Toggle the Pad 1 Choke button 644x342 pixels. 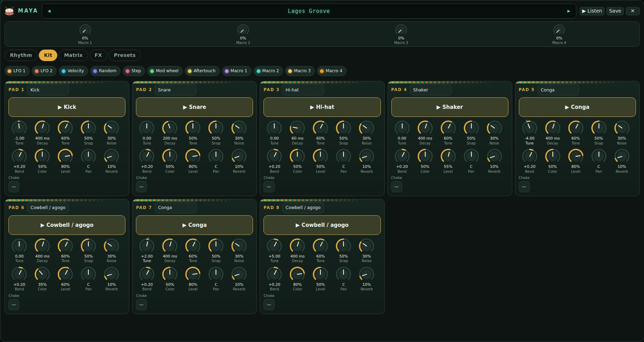coord(14,187)
